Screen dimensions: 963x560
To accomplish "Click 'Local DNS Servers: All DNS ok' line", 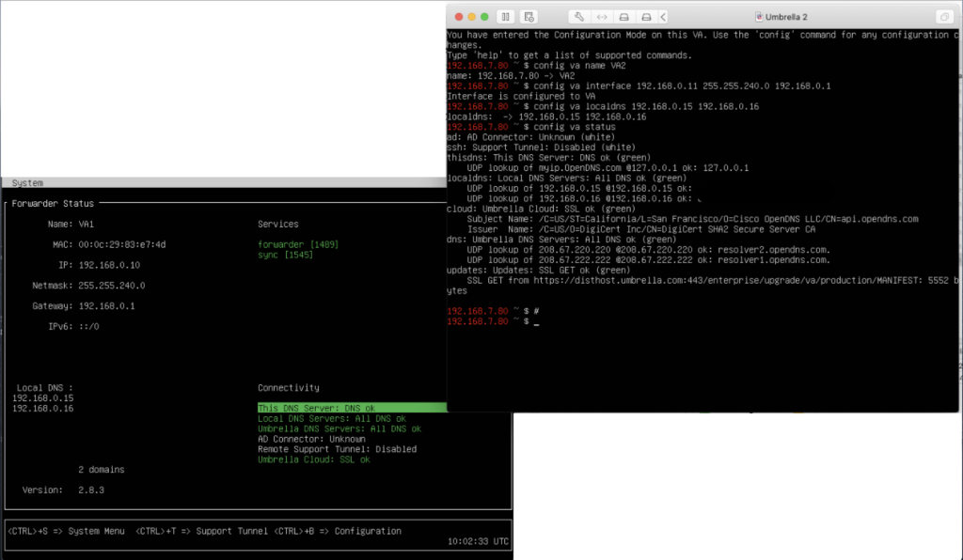I will pos(332,418).
